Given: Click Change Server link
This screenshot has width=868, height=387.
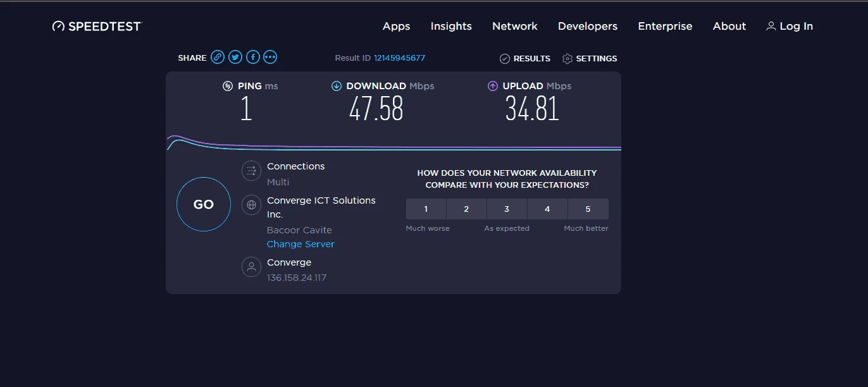Looking at the screenshot, I should [301, 244].
